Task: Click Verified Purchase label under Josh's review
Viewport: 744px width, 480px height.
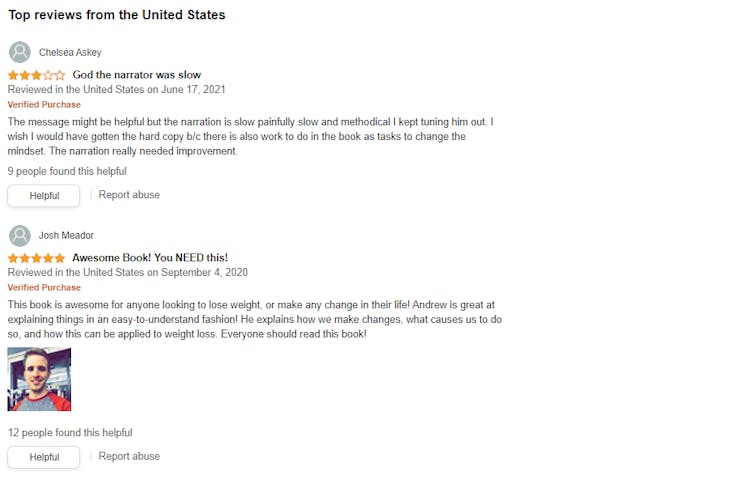Action: pos(44,287)
